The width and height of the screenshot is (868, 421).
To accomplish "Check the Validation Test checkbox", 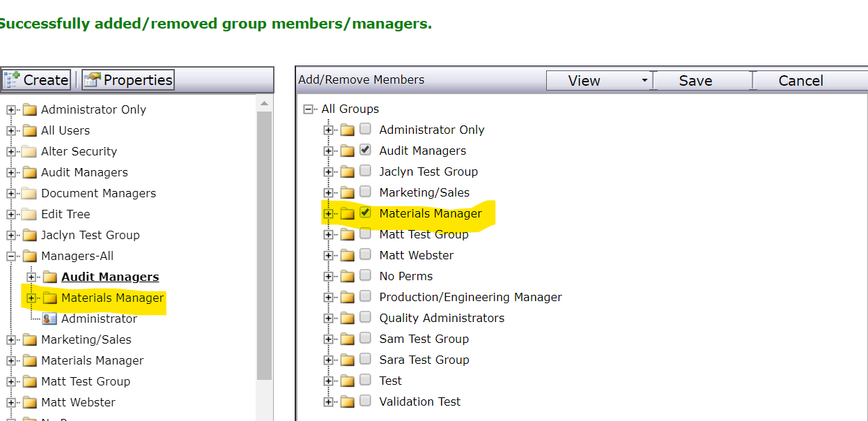I will pyautogui.click(x=365, y=401).
